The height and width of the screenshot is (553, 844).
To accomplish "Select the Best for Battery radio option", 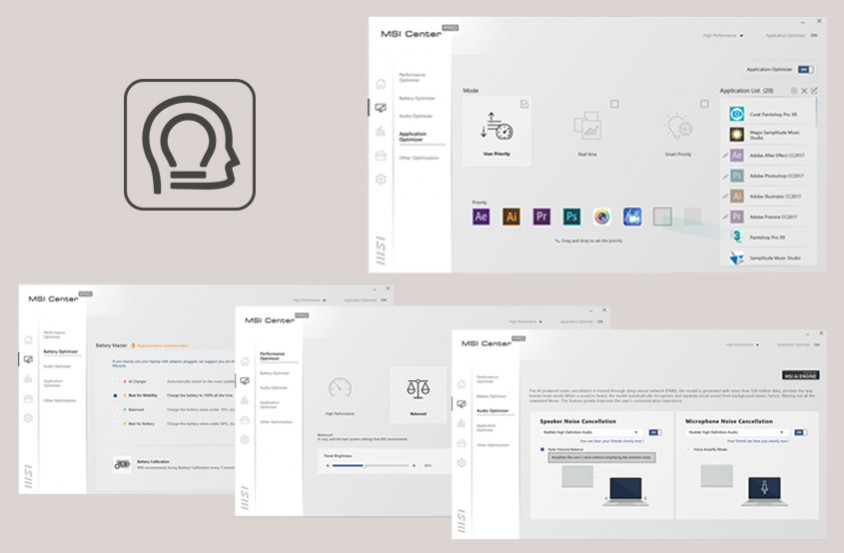I will [x=115, y=424].
